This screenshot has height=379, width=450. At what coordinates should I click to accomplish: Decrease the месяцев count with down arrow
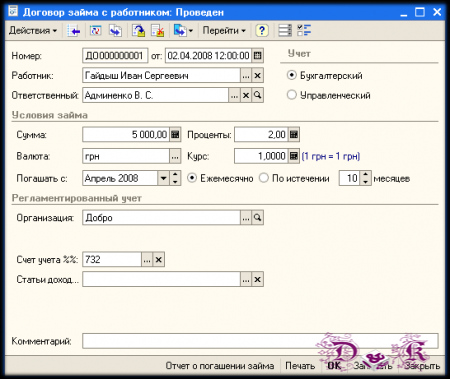point(365,181)
